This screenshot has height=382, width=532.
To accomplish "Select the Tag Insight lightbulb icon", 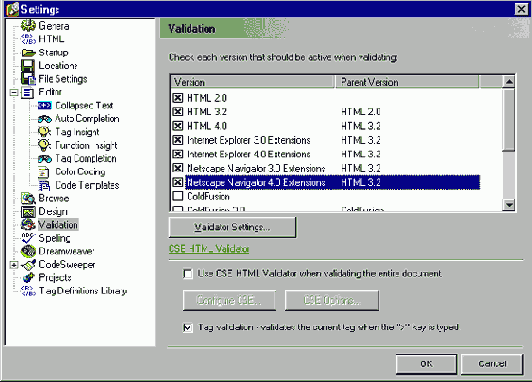I will (44, 132).
